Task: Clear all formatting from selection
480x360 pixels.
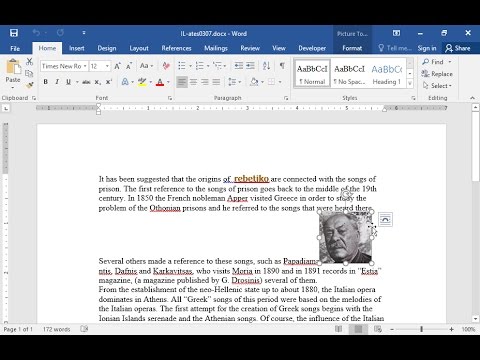Action: [166, 66]
